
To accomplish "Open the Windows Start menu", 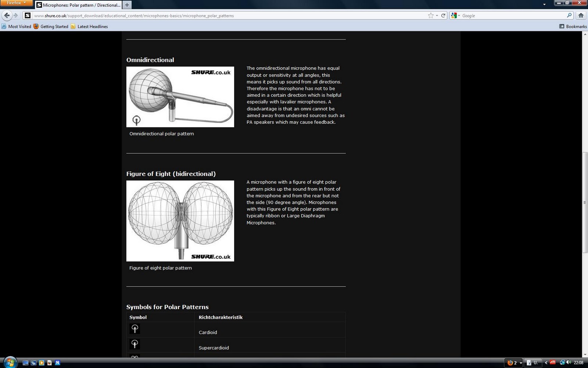I will point(10,362).
